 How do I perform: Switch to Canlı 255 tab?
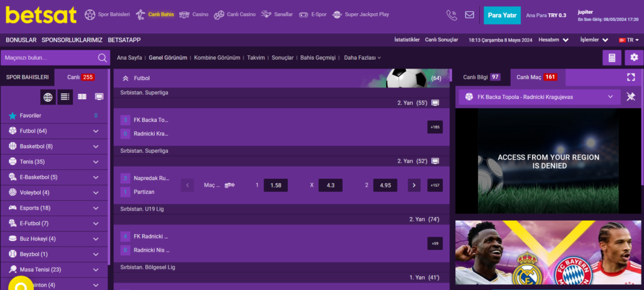81,77
